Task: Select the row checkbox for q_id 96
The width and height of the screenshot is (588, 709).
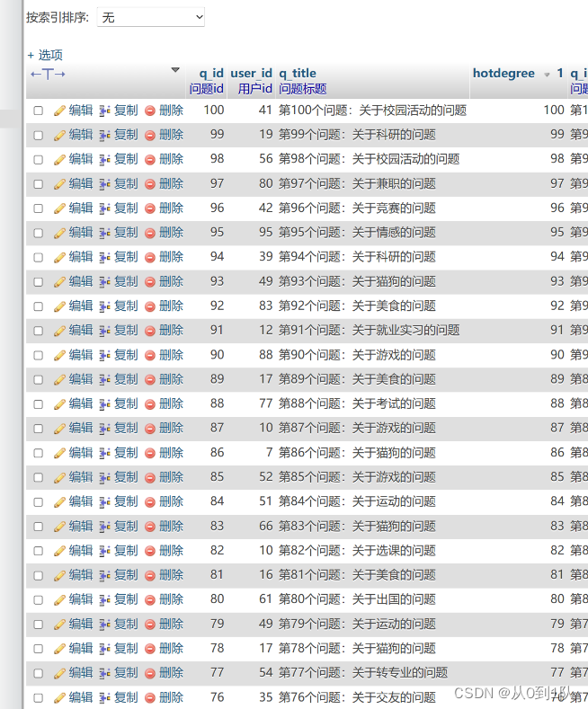Action: tap(39, 208)
